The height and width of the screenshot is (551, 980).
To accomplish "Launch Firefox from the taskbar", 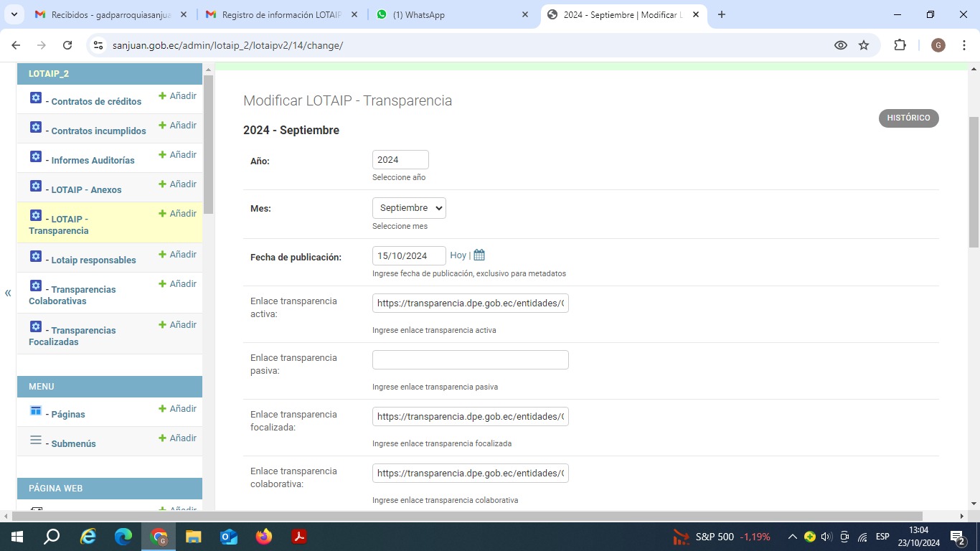I will pos(264,537).
